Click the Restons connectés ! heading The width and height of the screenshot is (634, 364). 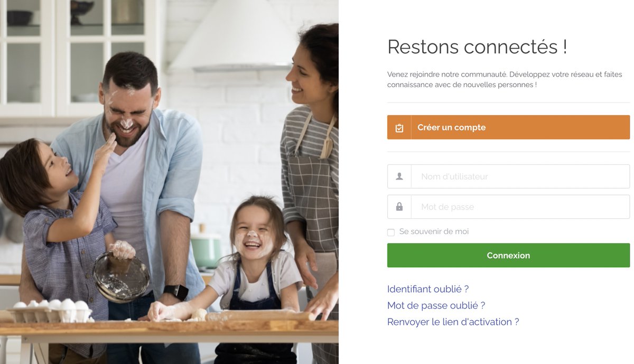pos(477,46)
